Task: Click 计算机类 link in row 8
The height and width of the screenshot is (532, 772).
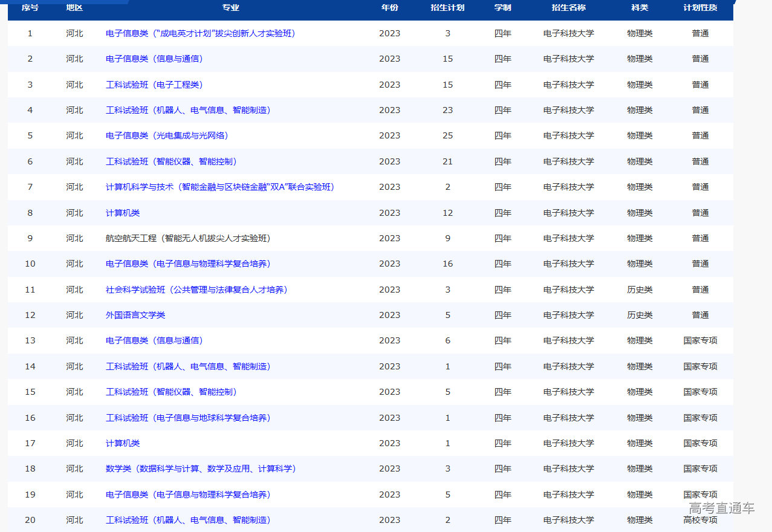Action: pyautogui.click(x=123, y=213)
